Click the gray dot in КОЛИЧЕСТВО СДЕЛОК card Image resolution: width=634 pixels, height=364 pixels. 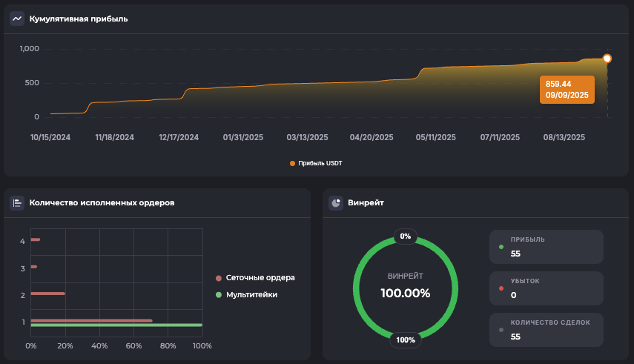(501, 330)
